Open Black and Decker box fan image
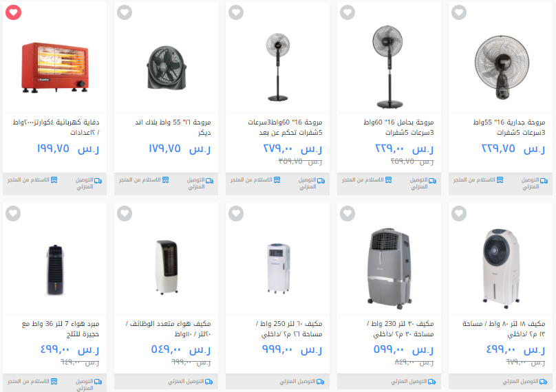The height and width of the screenshot is (392, 556). tap(167, 67)
